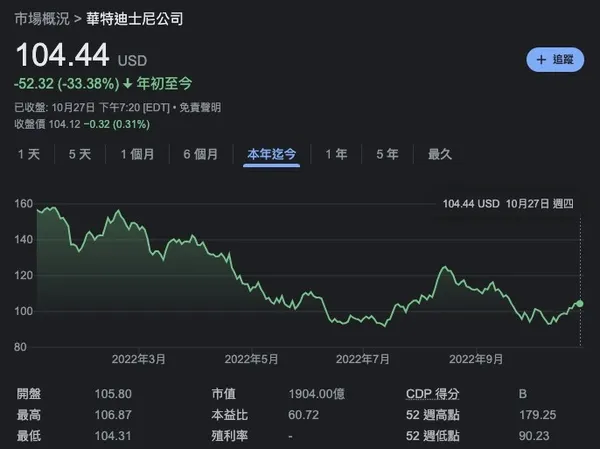Image resolution: width=600 pixels, height=449 pixels.
Task: Click the 本益比 value 60.72
Action: coord(303,415)
